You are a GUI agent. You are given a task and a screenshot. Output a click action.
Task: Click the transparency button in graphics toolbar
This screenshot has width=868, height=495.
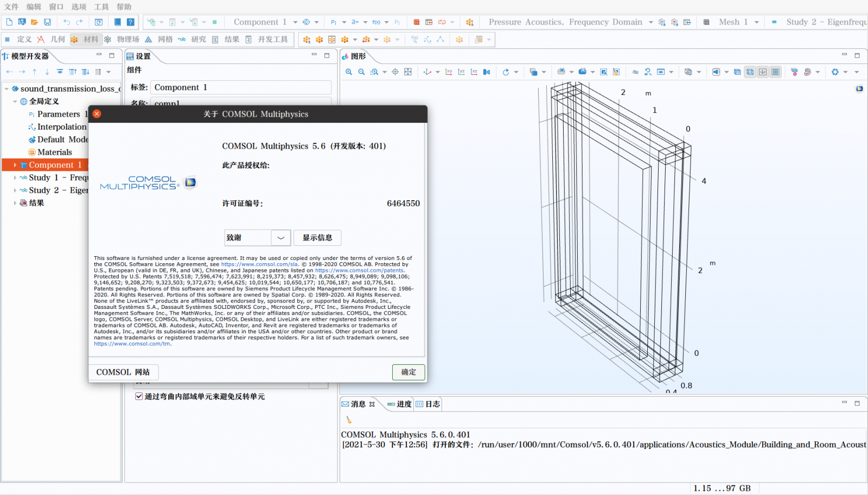tap(737, 72)
